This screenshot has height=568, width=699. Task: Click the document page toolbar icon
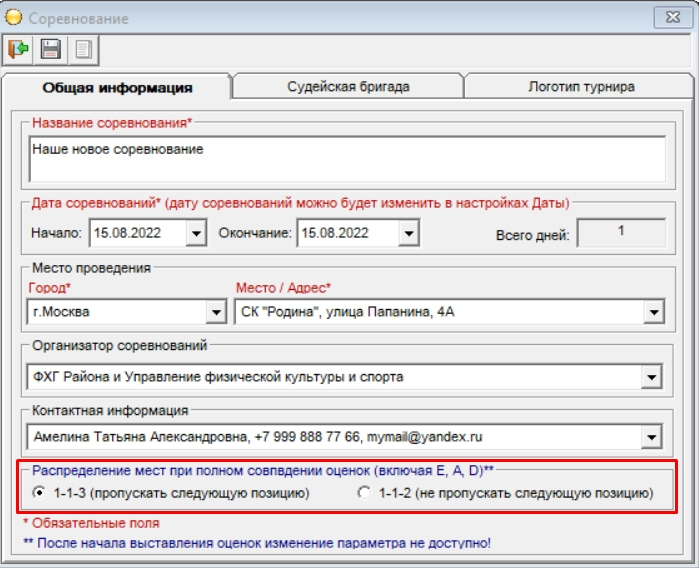[x=82, y=49]
